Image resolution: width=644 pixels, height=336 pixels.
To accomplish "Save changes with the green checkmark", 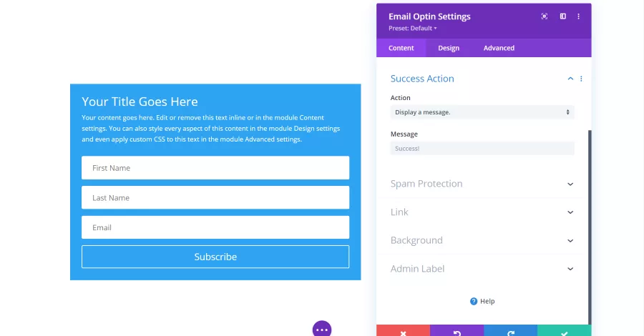I will click(565, 331).
